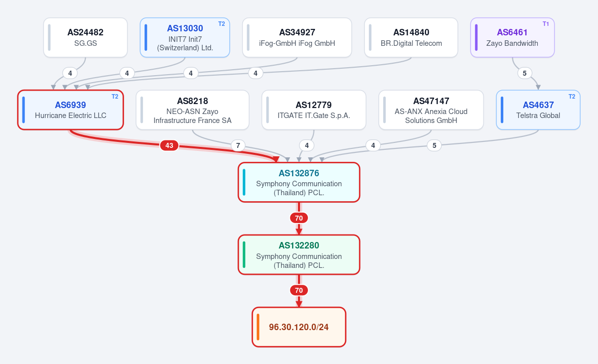Click the 7 edge badge from AS8218

238,145
